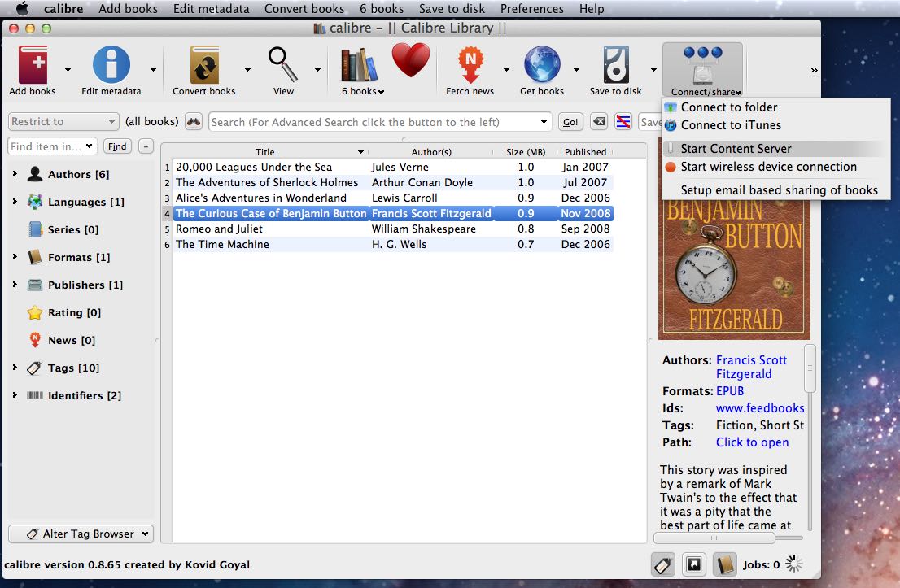Collapse all tag browser categories with minus button
This screenshot has height=588, width=900.
146,146
